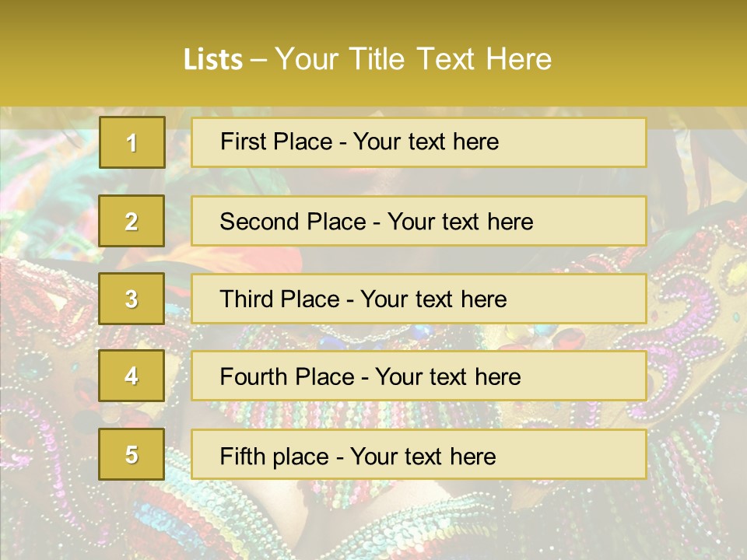Select the number 2 gold box
Viewport: 747px width, 560px height.
132,222
